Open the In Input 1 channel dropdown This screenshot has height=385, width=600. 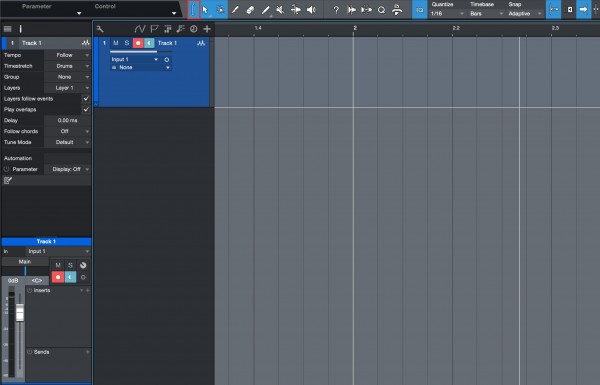coord(58,251)
